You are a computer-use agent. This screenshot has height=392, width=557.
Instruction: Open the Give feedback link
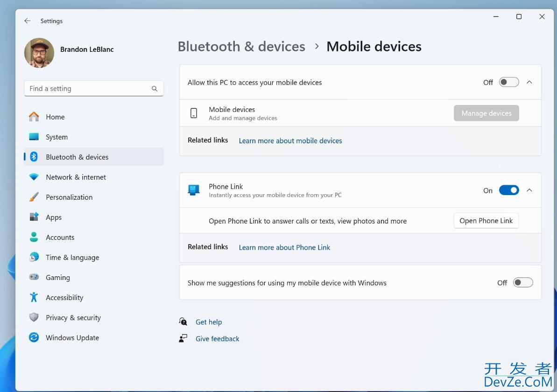click(218, 339)
